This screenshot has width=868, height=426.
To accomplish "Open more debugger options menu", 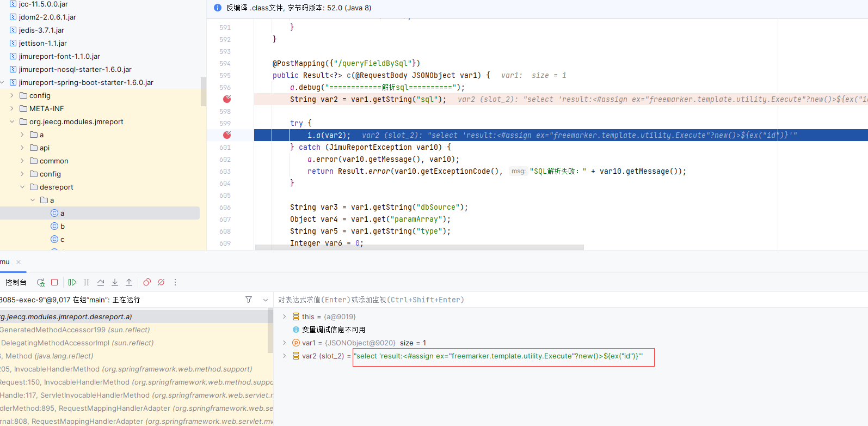I will point(175,282).
